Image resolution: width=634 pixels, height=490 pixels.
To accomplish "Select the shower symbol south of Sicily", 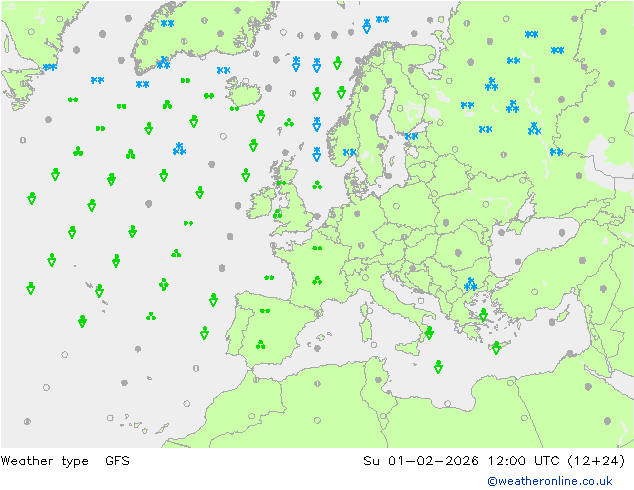I will (438, 367).
